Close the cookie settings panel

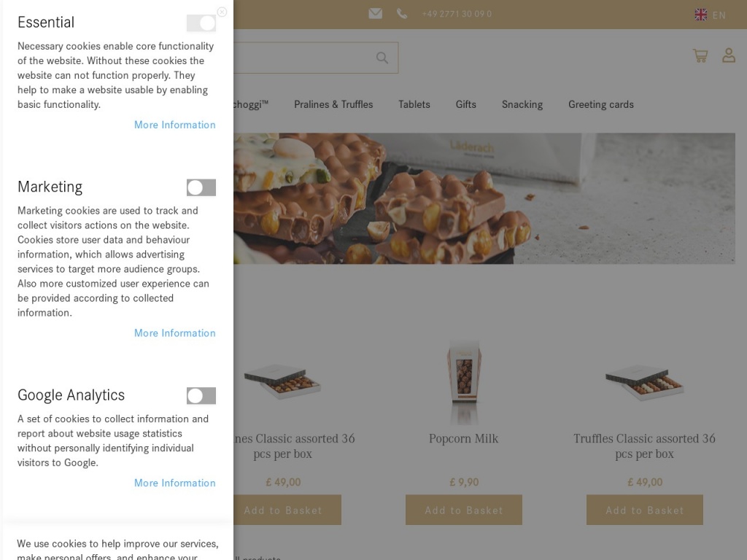click(222, 12)
